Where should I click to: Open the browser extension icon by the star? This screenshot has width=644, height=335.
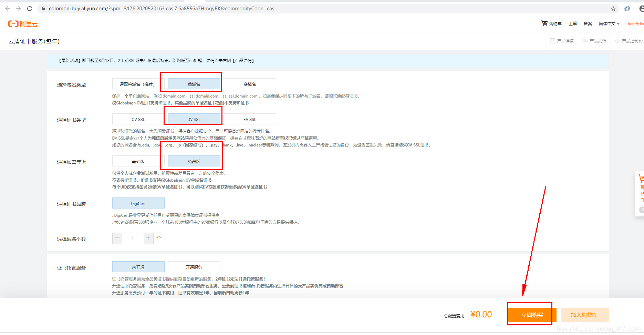(627, 9)
